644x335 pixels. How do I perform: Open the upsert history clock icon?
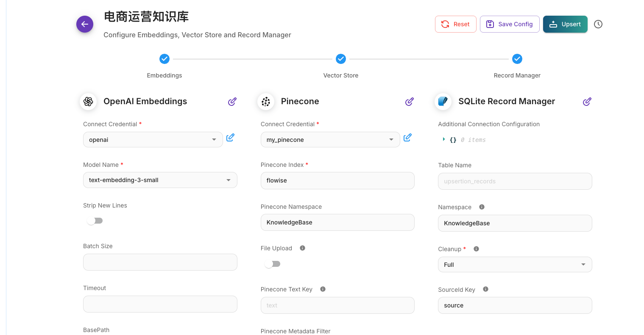tap(598, 24)
